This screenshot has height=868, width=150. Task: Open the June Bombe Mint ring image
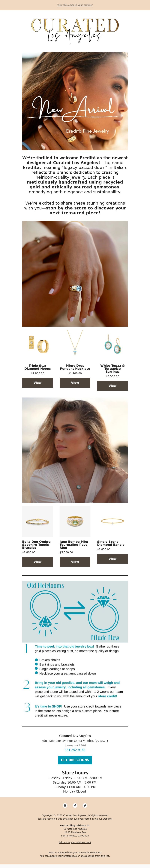75,521
